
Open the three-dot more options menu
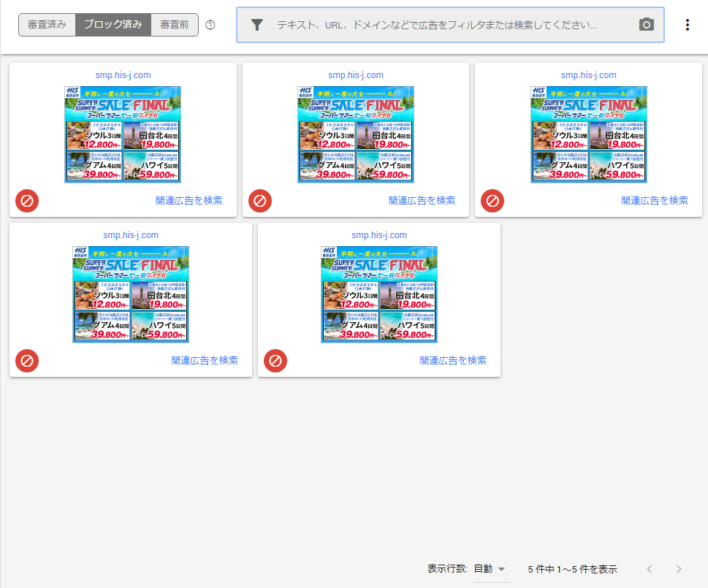[687, 25]
